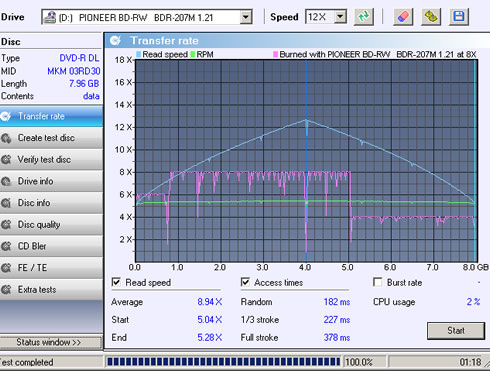
Task: Open the FE / TE test
Action: [51, 268]
